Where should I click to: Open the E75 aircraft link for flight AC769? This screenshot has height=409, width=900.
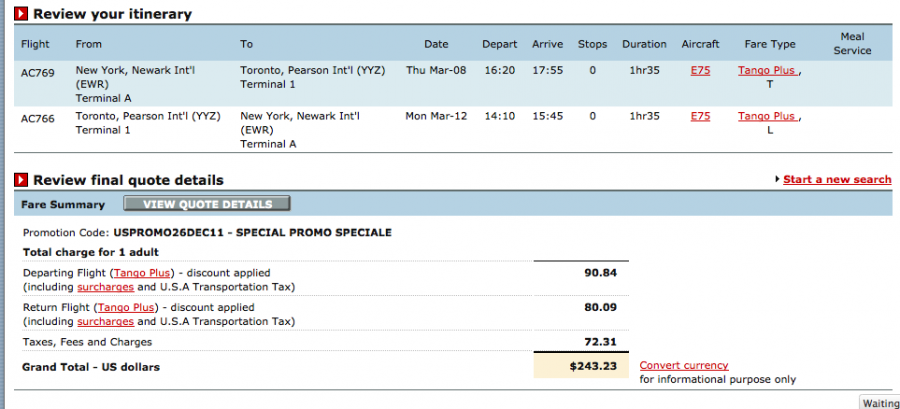click(x=700, y=71)
